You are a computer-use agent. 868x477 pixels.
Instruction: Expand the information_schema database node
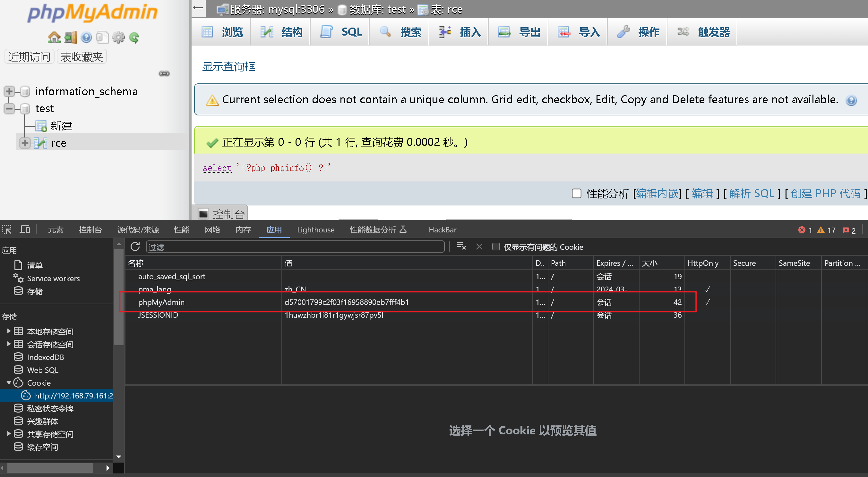[x=9, y=91]
